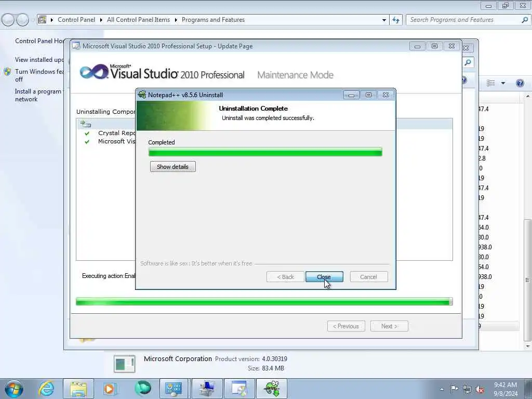Click Microsoft Corporation program thumbnail in details pane
This screenshot has width=532, height=399.
tap(125, 363)
